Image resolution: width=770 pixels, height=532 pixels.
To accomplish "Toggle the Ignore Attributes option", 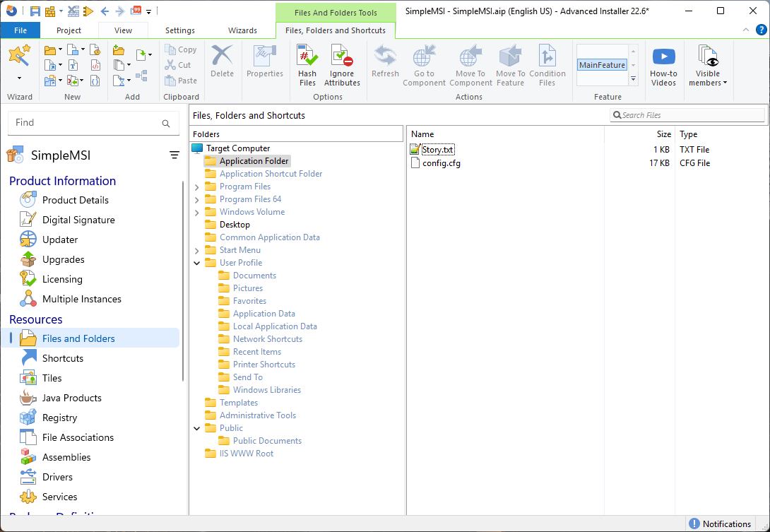I will (343, 65).
